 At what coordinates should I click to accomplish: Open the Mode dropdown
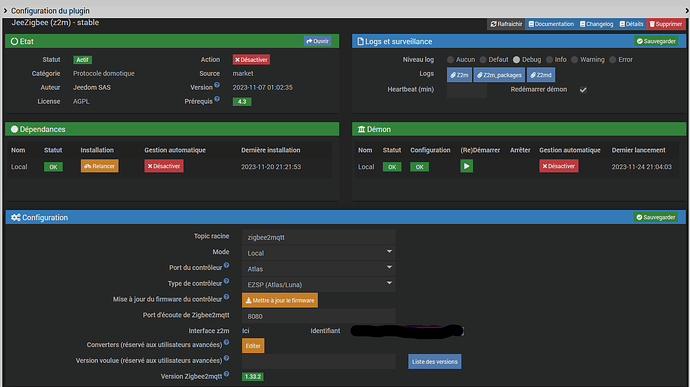click(319, 253)
